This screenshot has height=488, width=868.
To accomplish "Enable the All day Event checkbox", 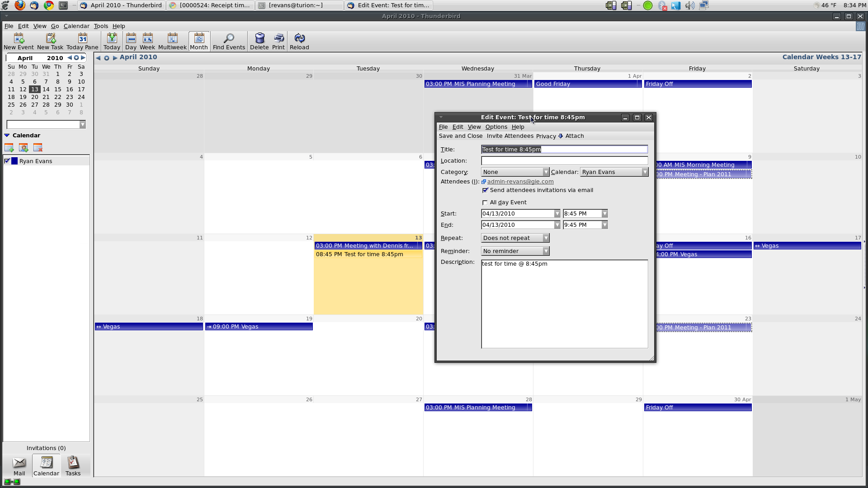I will point(486,203).
